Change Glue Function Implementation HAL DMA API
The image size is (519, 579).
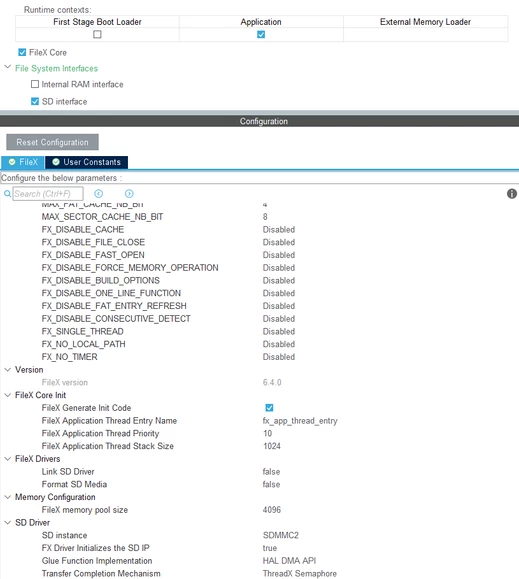[289, 561]
